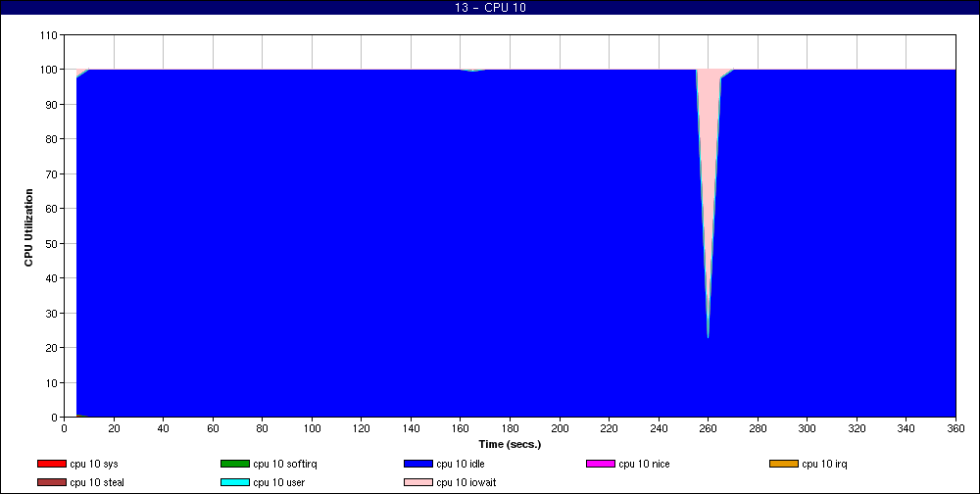Click the x-axis tick label 160
Image resolution: width=980 pixels, height=494 pixels.
click(461, 429)
